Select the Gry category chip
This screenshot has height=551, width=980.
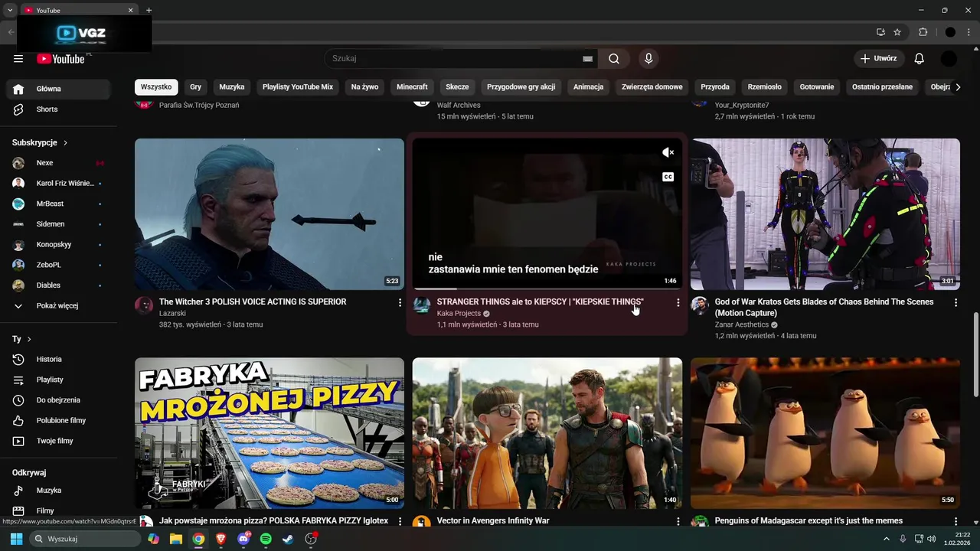point(195,87)
